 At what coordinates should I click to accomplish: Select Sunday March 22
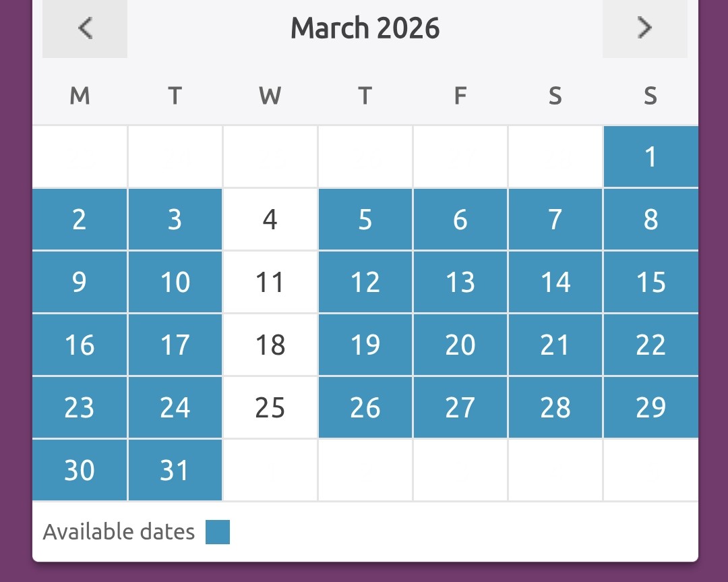(650, 345)
